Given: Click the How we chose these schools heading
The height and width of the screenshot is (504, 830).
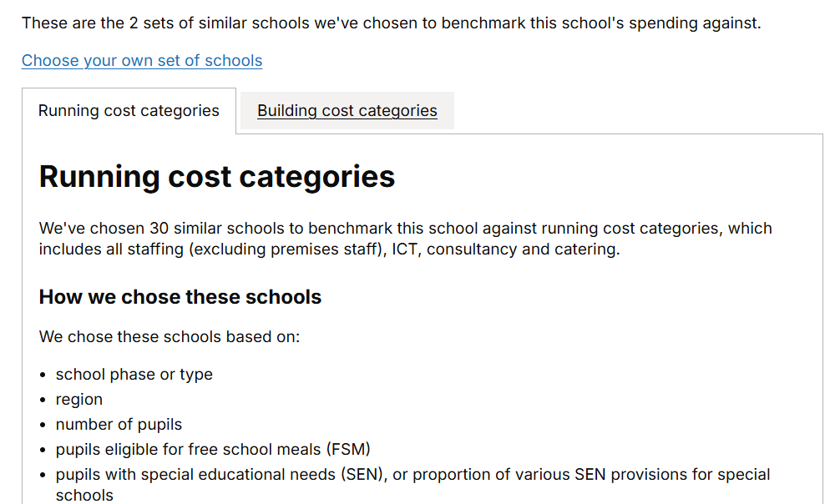Looking at the screenshot, I should (180, 297).
